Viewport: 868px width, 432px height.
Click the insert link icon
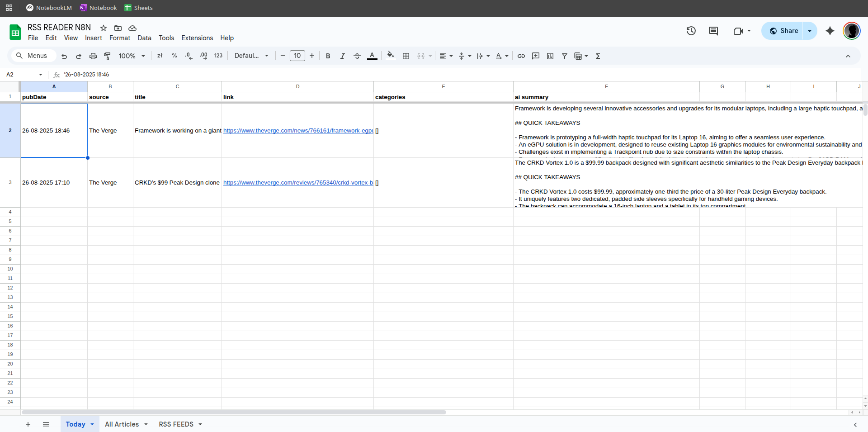coord(521,56)
